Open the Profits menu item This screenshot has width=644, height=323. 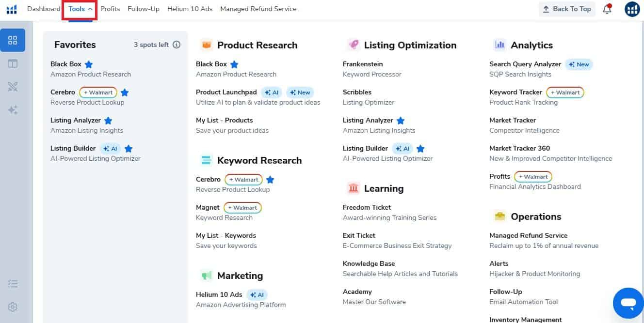coord(110,9)
